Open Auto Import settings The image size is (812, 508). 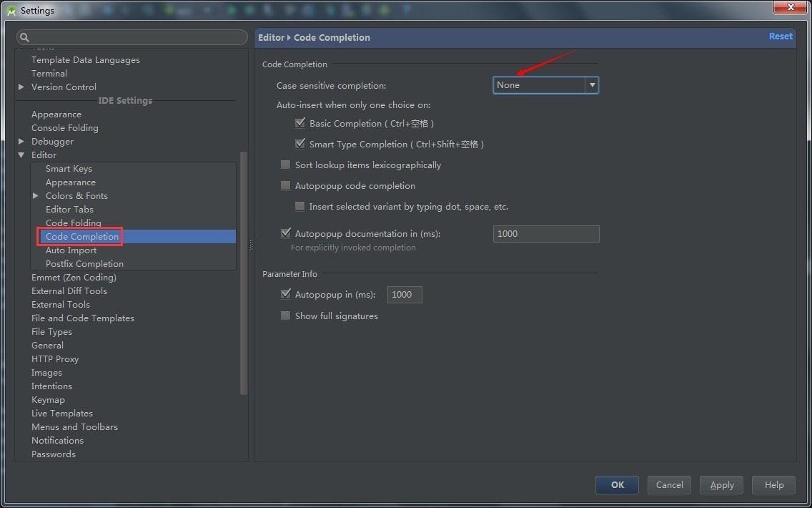71,250
